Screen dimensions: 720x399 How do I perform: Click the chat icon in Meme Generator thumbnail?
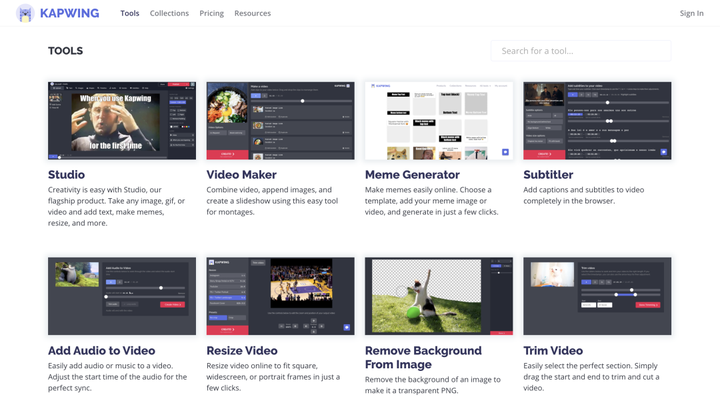pos(505,152)
